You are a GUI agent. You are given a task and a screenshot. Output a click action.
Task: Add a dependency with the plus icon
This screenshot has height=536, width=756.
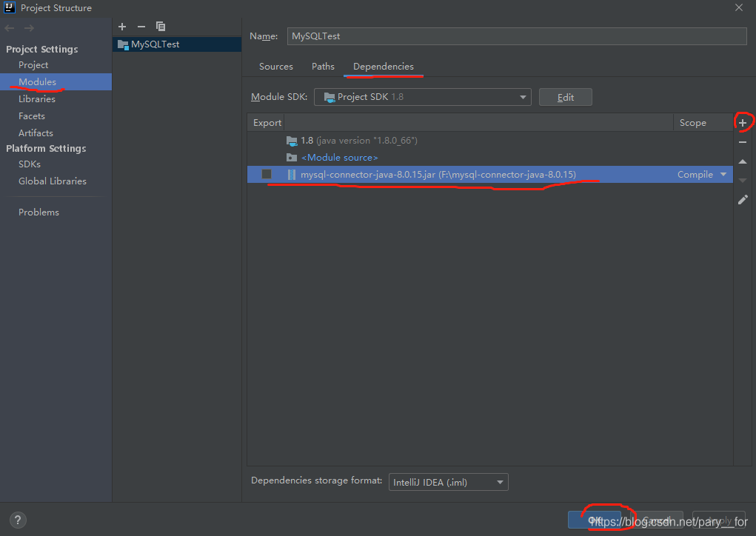743,123
